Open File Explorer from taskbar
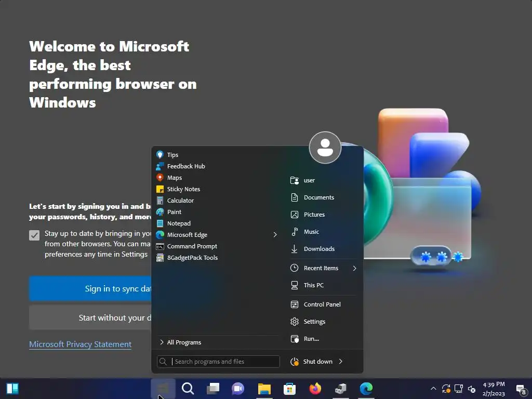Image resolution: width=532 pixels, height=399 pixels. point(264,389)
